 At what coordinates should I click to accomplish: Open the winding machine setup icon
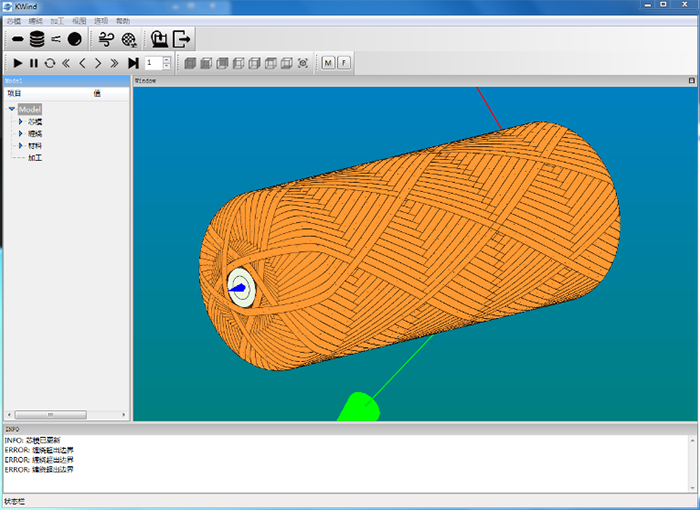point(159,39)
